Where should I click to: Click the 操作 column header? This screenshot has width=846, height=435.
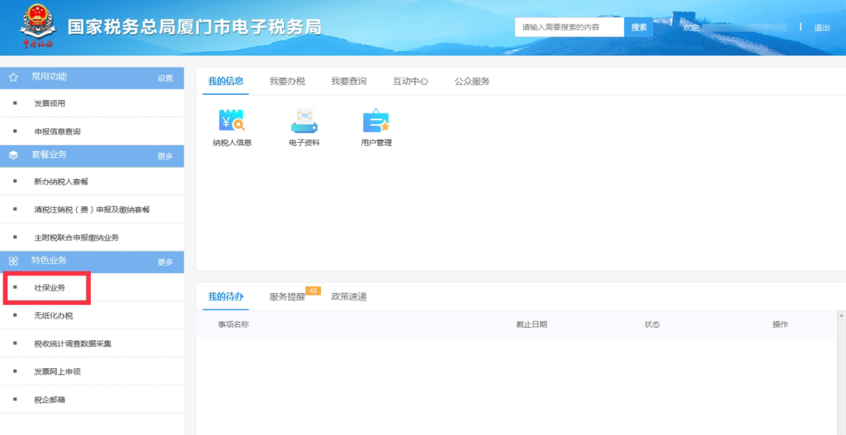pyautogui.click(x=780, y=324)
